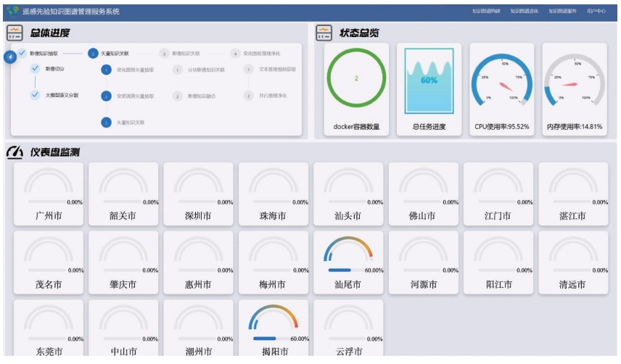Image resolution: width=621 pixels, height=364 pixels.
Task: Click the green docker容器数量 ring
Action: coord(355,78)
